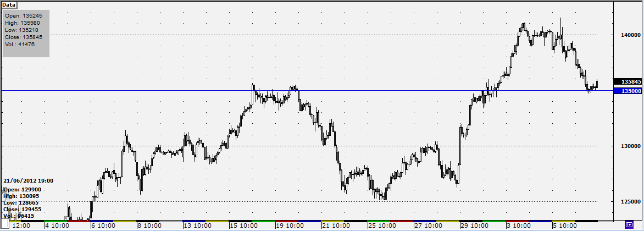Click the 130000 price axis label

(631, 146)
